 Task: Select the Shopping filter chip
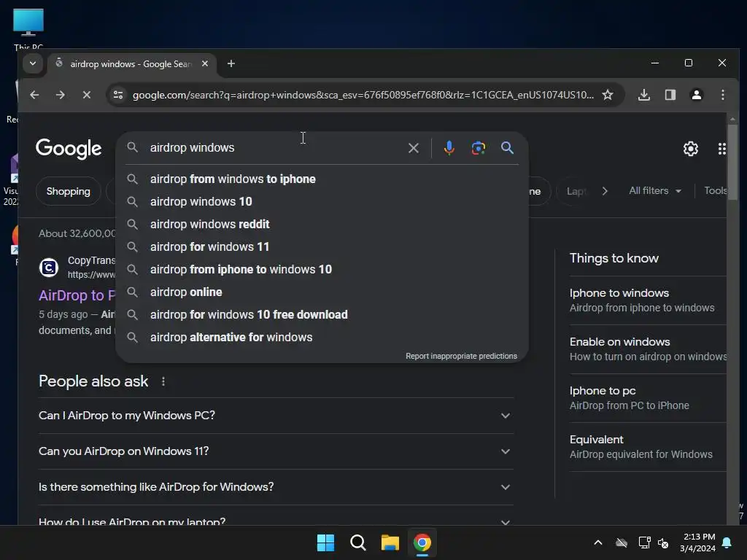[68, 192]
